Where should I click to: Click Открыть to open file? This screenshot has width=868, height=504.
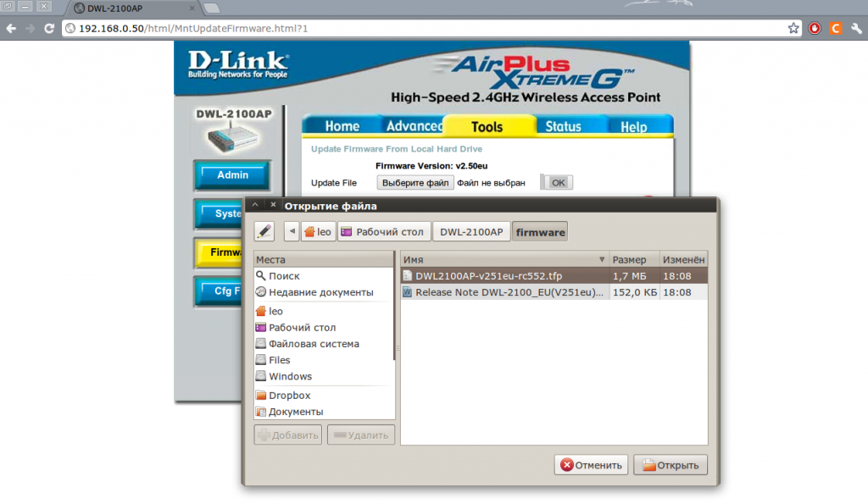(x=670, y=465)
